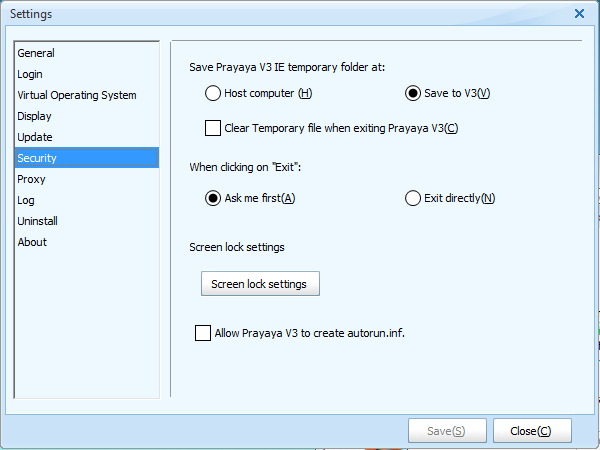Open the Proxy settings category
600x450 pixels.
[x=87, y=179]
